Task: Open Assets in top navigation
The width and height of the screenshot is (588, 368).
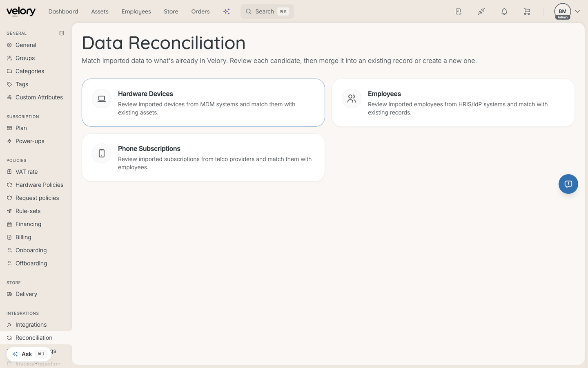Action: [x=100, y=11]
